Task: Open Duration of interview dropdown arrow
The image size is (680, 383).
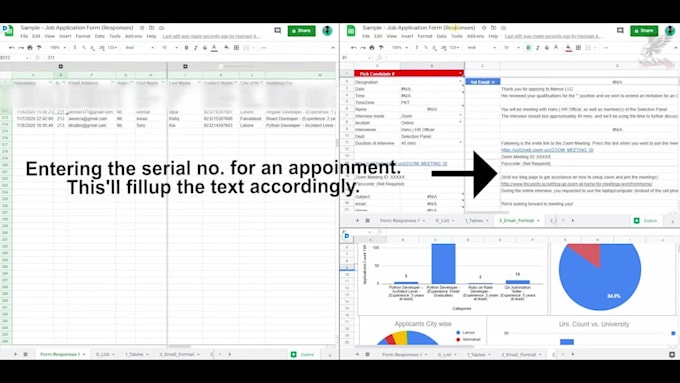Action: tap(461, 143)
